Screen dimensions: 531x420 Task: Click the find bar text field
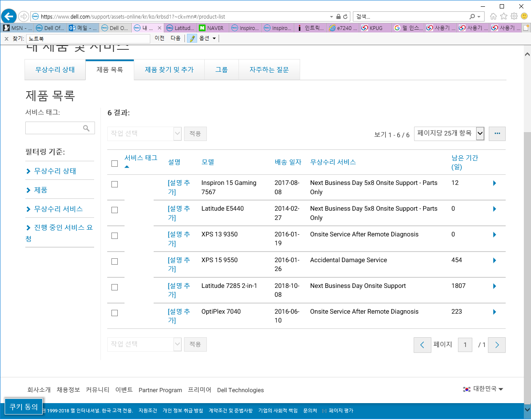coord(88,38)
